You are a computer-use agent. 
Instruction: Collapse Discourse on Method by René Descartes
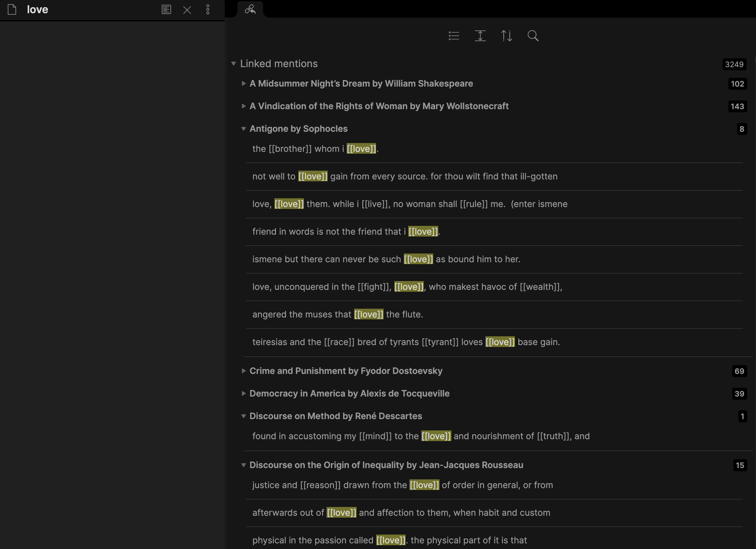(244, 416)
